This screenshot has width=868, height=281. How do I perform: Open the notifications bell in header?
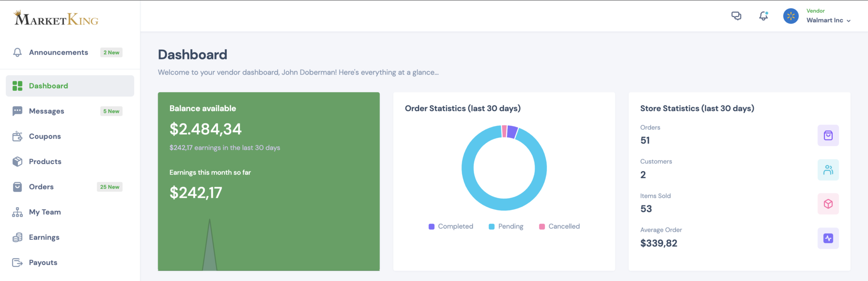[x=763, y=16]
